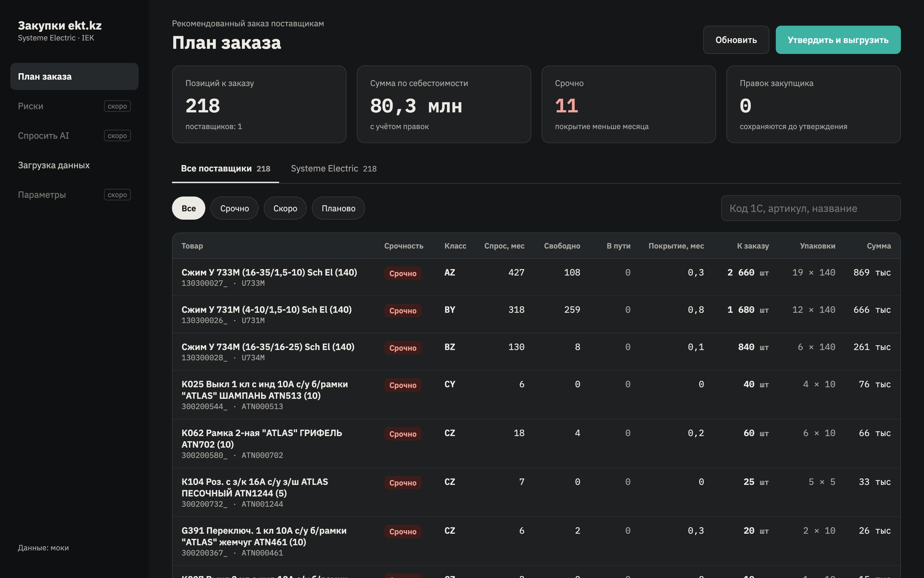Select row K104 Роз. ПЕСОЧНЫЙ ATN1244
The width and height of the screenshot is (924, 578).
(x=536, y=492)
